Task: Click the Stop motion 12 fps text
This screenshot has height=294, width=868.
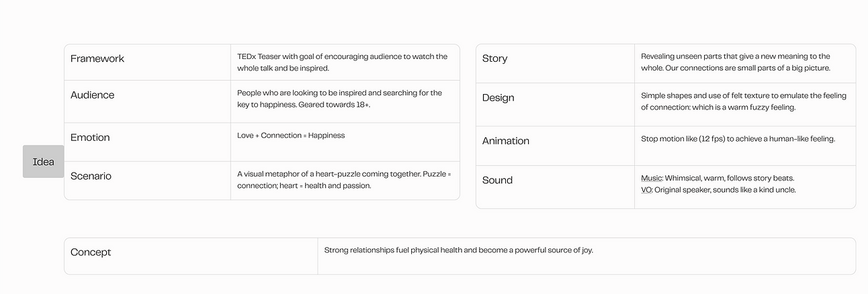Action: point(738,139)
